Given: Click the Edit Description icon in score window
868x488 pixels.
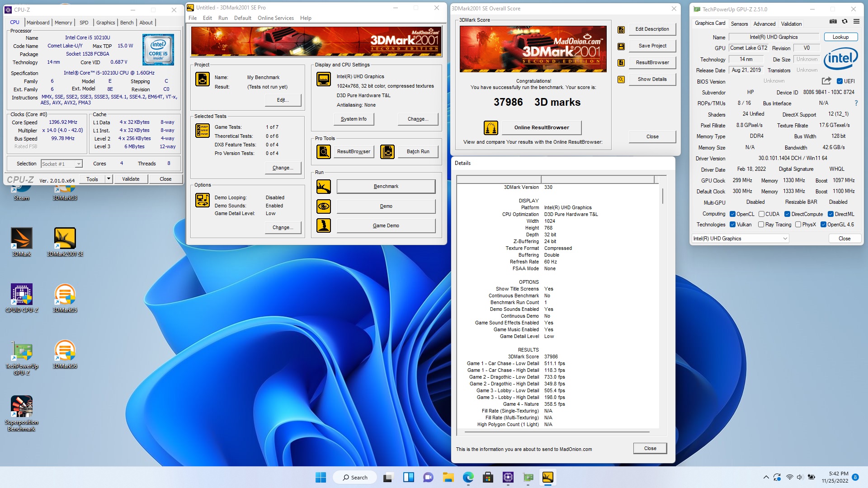Looking at the screenshot, I should point(621,29).
